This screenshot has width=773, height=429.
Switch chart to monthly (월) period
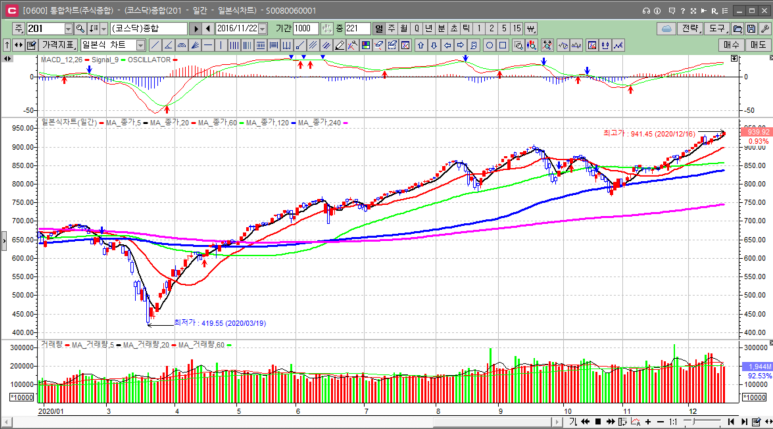point(404,29)
